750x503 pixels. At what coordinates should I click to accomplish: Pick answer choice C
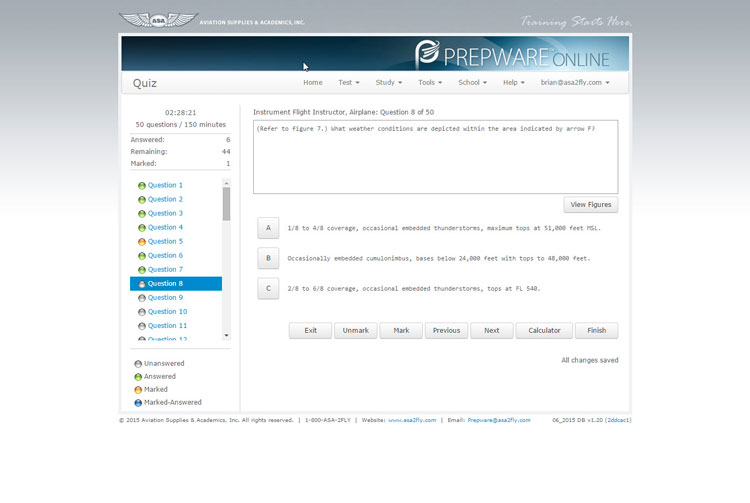(x=267, y=289)
